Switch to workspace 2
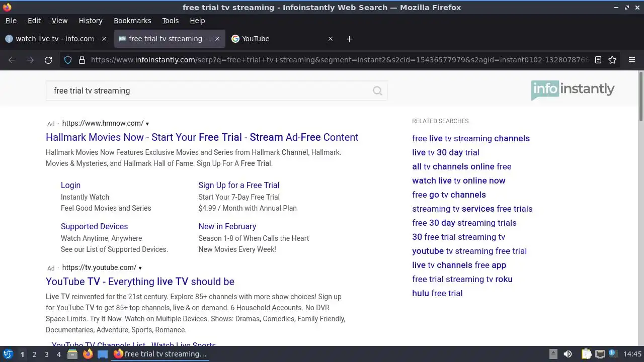This screenshot has width=644, height=362. coord(34,354)
